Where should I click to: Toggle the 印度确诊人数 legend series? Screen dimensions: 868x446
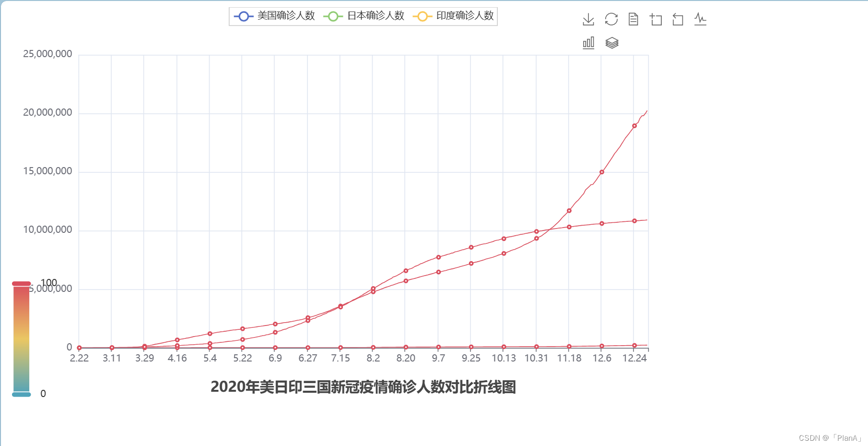(453, 16)
